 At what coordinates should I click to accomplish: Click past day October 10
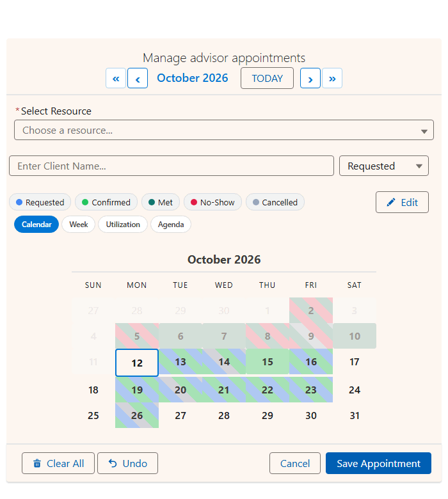click(x=355, y=336)
